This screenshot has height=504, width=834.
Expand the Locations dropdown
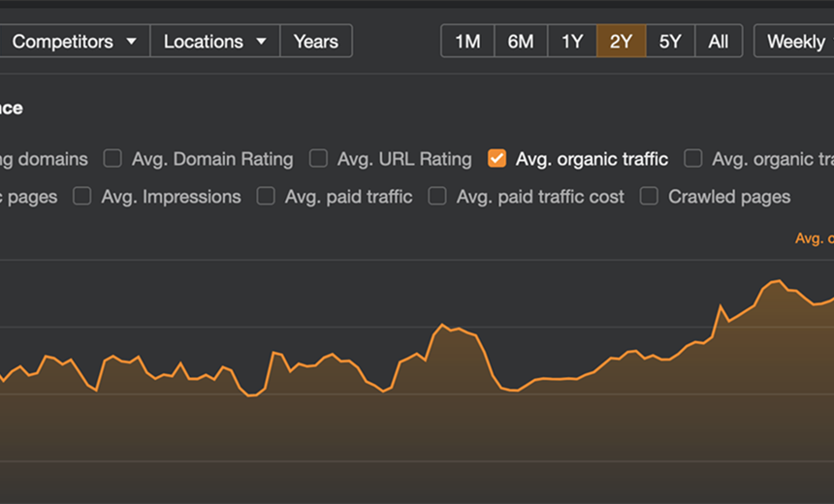coord(215,41)
